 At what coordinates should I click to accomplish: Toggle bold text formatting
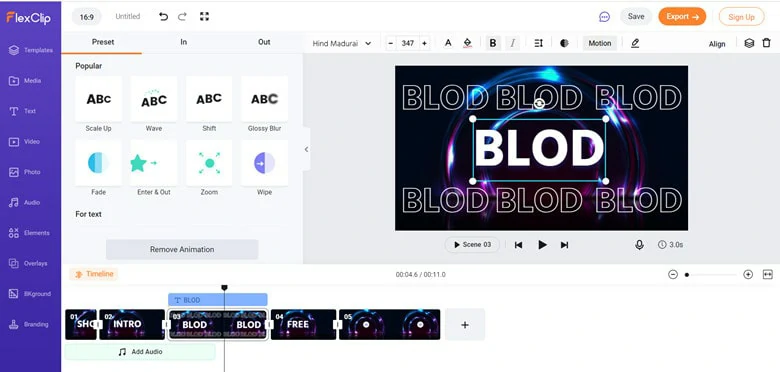[x=492, y=43]
